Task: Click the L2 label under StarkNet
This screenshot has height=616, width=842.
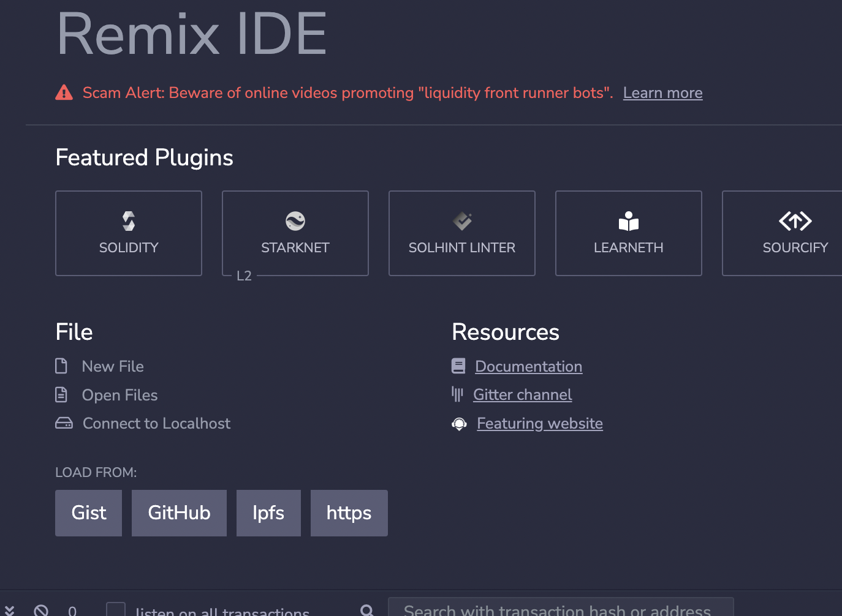Action: pyautogui.click(x=244, y=276)
